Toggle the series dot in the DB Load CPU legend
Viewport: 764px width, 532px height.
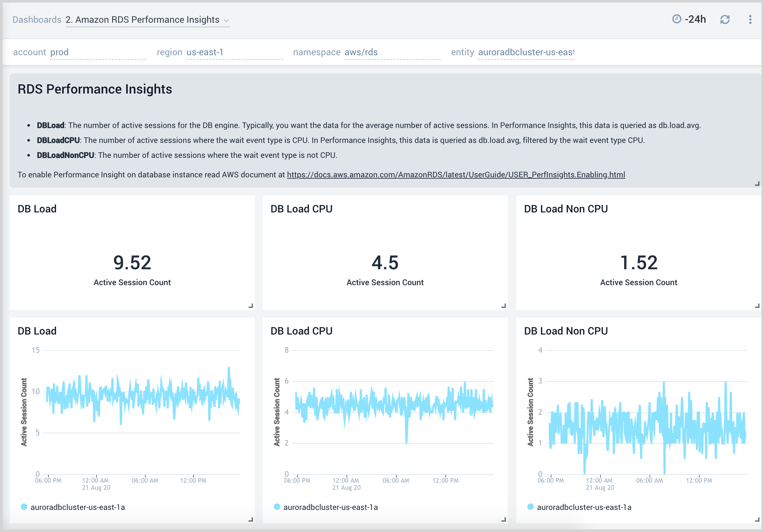pos(277,507)
